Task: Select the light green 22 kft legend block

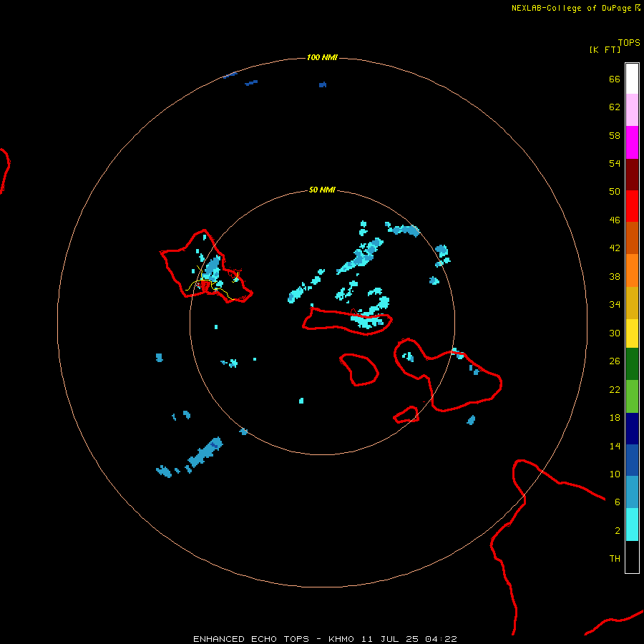Action: [632, 396]
